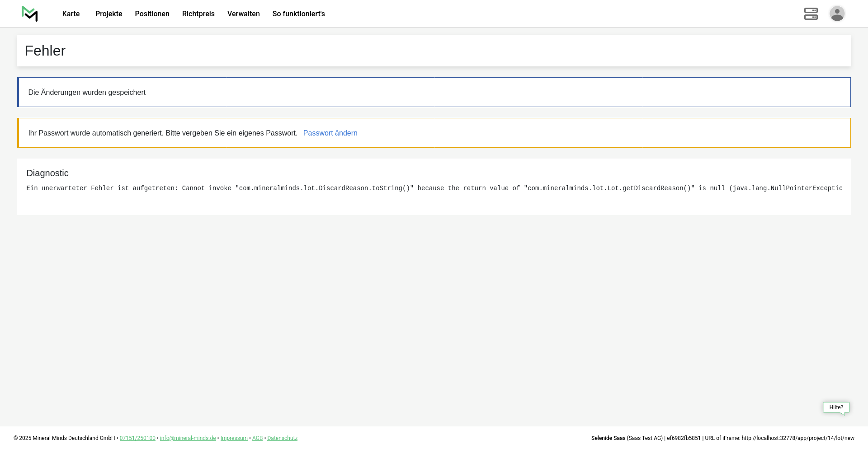Go to Projekte in the navigation

pyautogui.click(x=108, y=14)
